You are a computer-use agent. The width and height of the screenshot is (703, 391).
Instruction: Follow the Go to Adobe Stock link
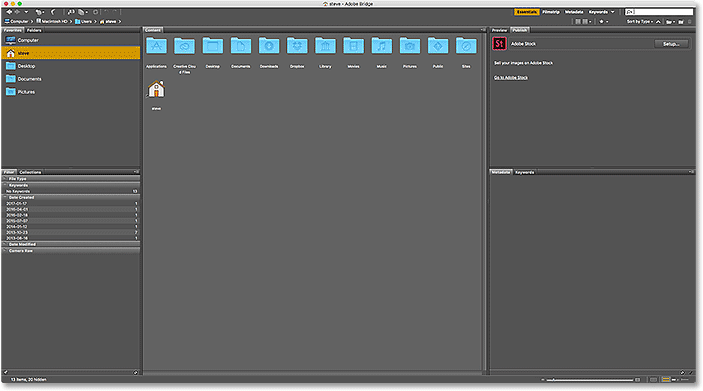(511, 78)
